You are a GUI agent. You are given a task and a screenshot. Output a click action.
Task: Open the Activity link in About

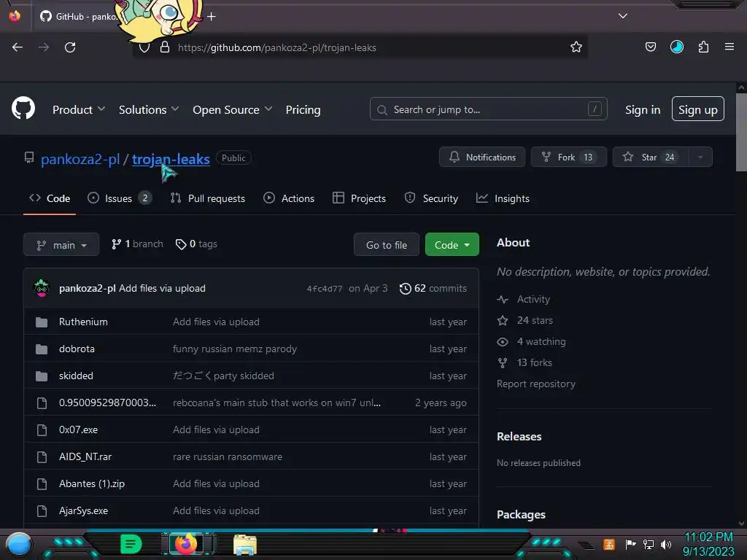524,299
